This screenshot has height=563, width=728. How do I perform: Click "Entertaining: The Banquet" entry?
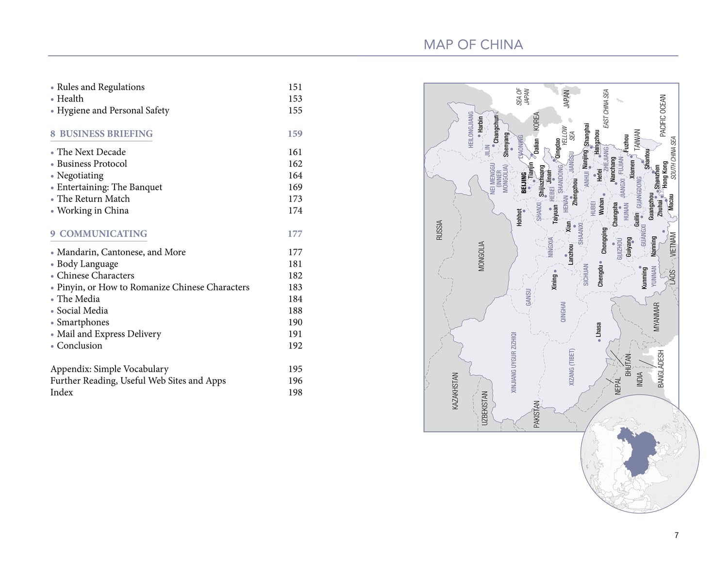(x=110, y=187)
